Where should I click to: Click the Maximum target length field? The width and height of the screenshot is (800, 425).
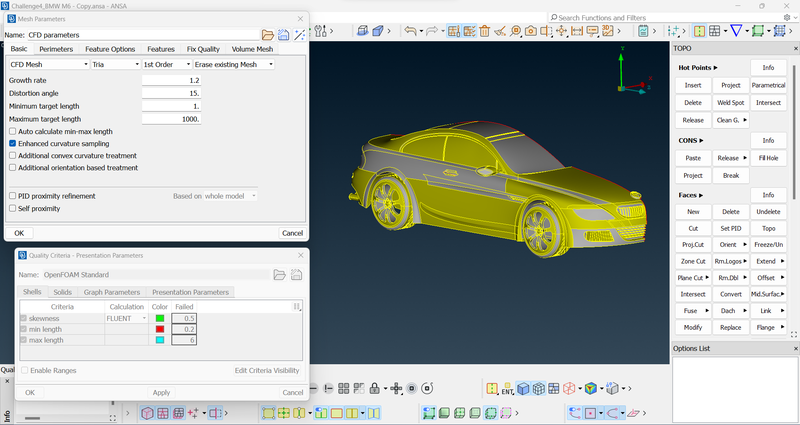click(x=171, y=119)
